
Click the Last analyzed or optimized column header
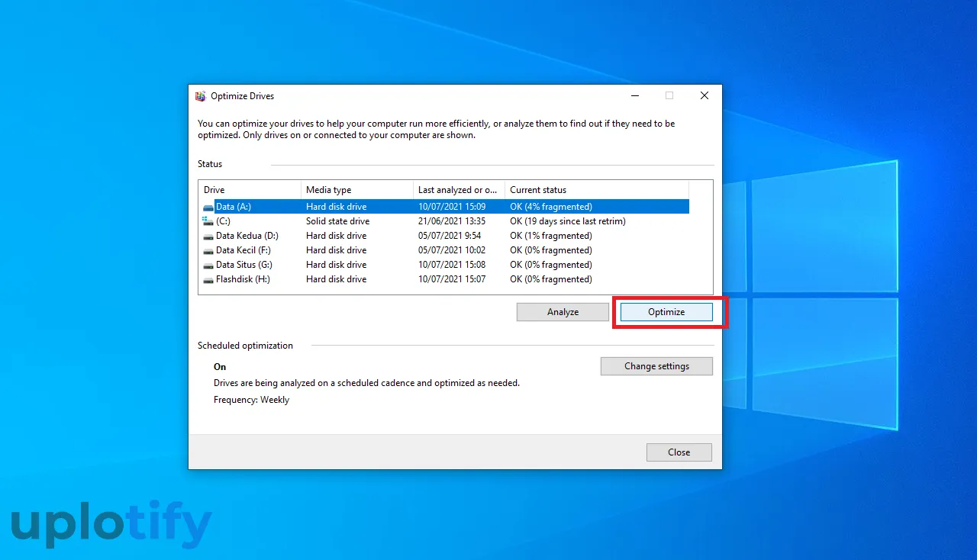[x=459, y=190]
